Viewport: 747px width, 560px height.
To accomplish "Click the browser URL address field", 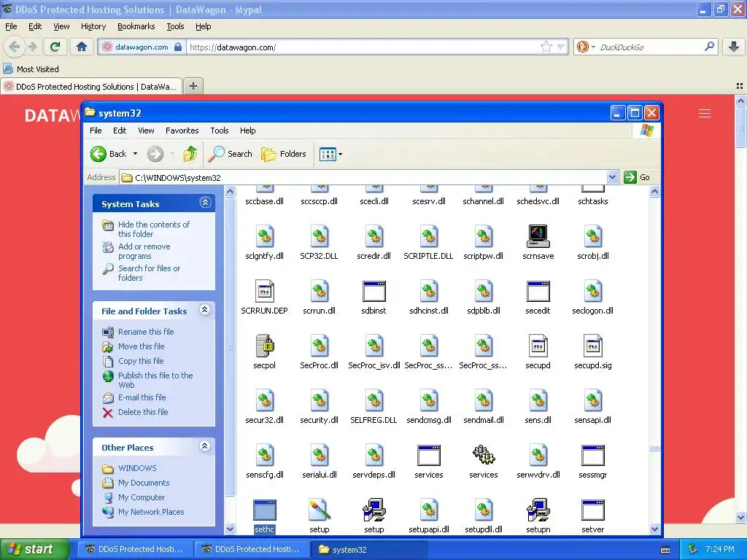I will (362, 47).
